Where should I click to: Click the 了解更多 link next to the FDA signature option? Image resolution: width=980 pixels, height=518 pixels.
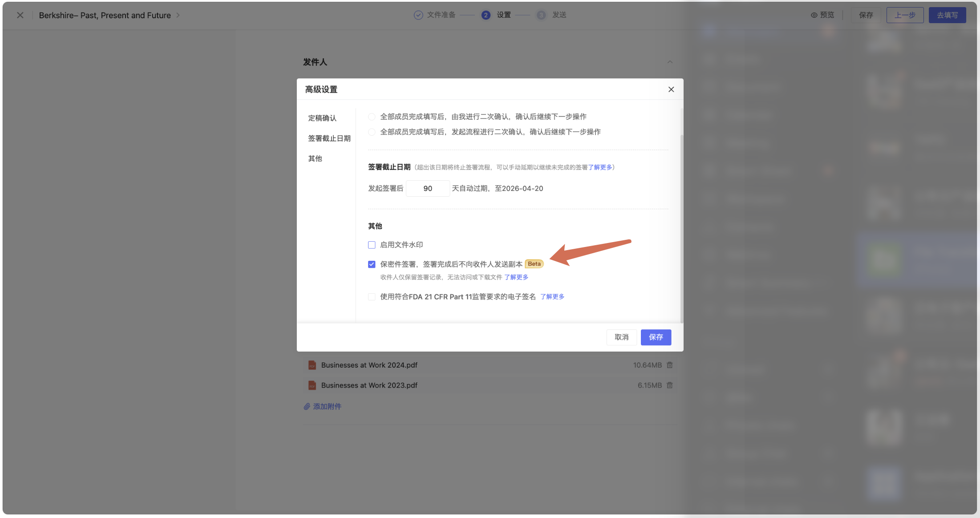(552, 297)
